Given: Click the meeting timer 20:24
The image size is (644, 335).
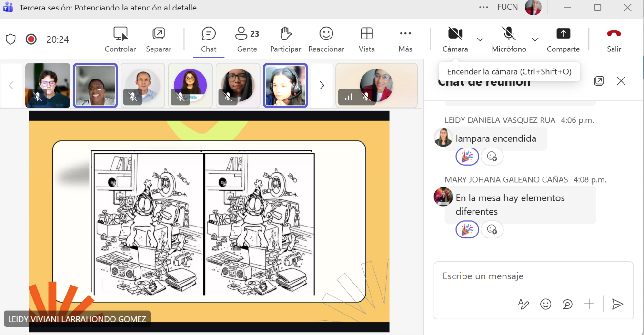Looking at the screenshot, I should click(58, 39).
